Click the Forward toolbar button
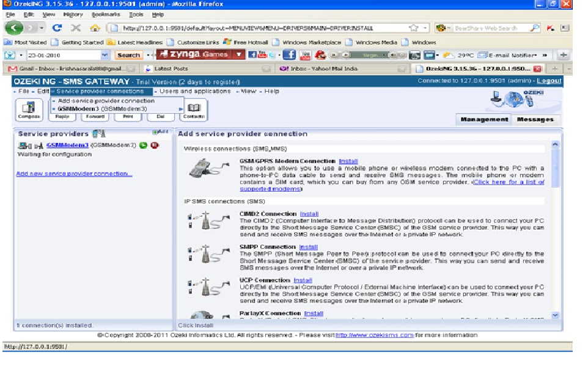The image size is (588, 385). click(95, 117)
